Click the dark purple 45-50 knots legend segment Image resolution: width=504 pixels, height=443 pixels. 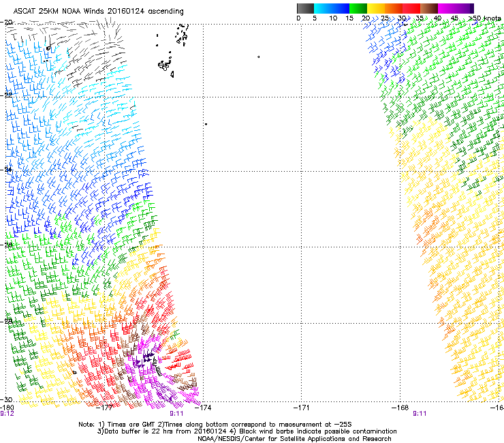click(x=464, y=8)
